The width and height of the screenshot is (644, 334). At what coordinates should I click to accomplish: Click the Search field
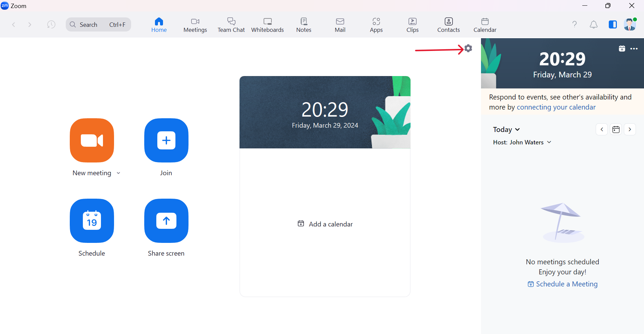point(98,24)
